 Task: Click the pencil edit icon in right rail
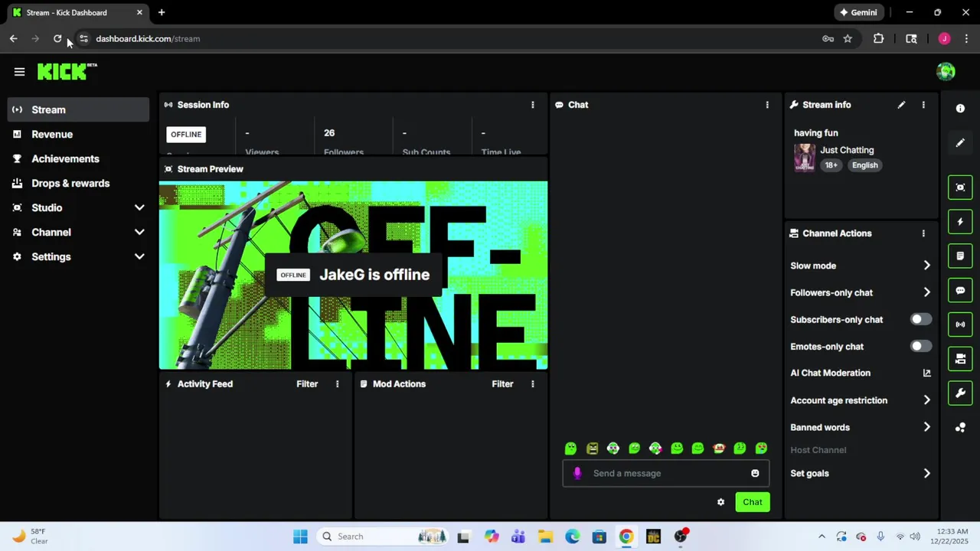(x=960, y=143)
